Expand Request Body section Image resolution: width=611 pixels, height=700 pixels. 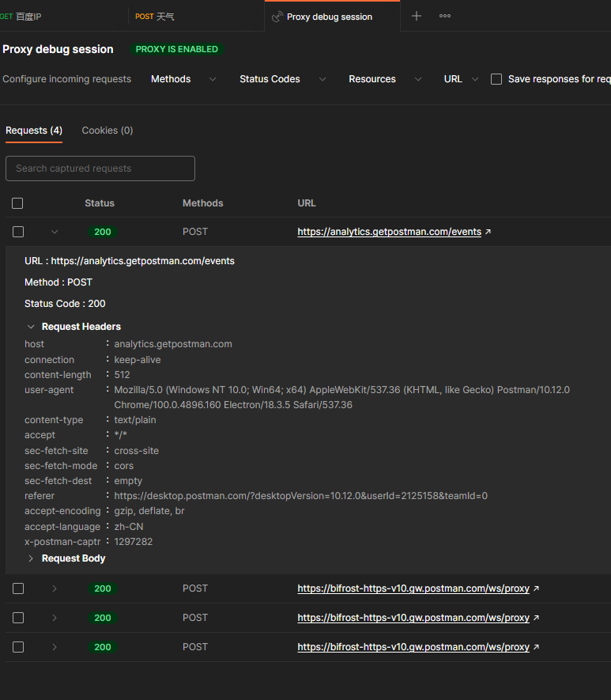pos(31,558)
